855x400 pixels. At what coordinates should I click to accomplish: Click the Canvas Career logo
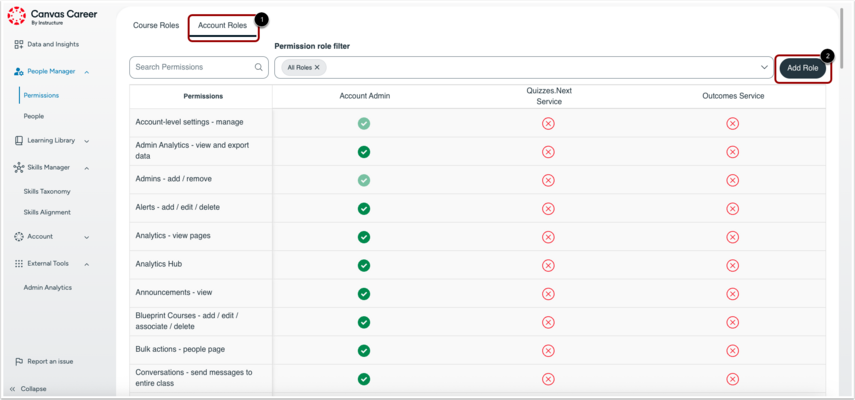52,16
